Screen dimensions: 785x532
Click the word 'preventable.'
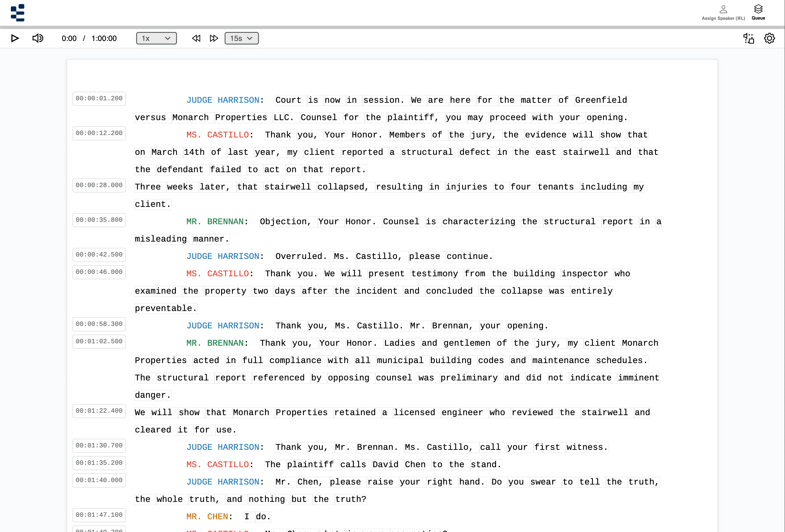point(166,309)
